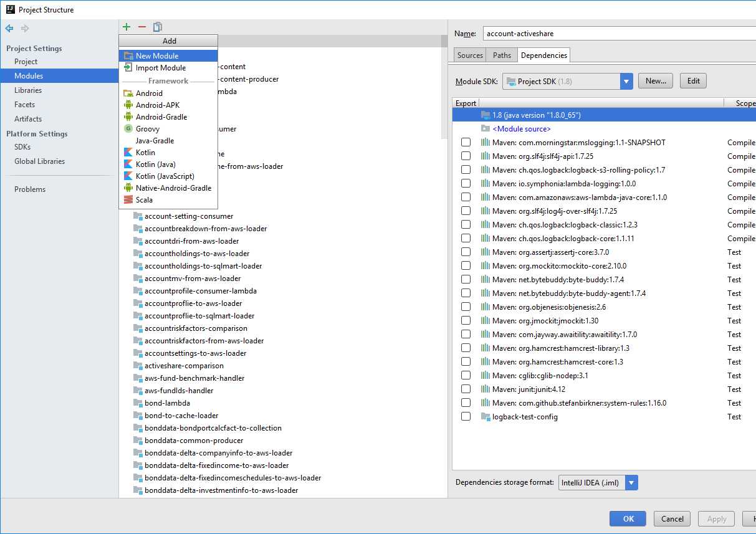756x534 pixels.
Task: Switch to the Paths tab
Action: (502, 55)
